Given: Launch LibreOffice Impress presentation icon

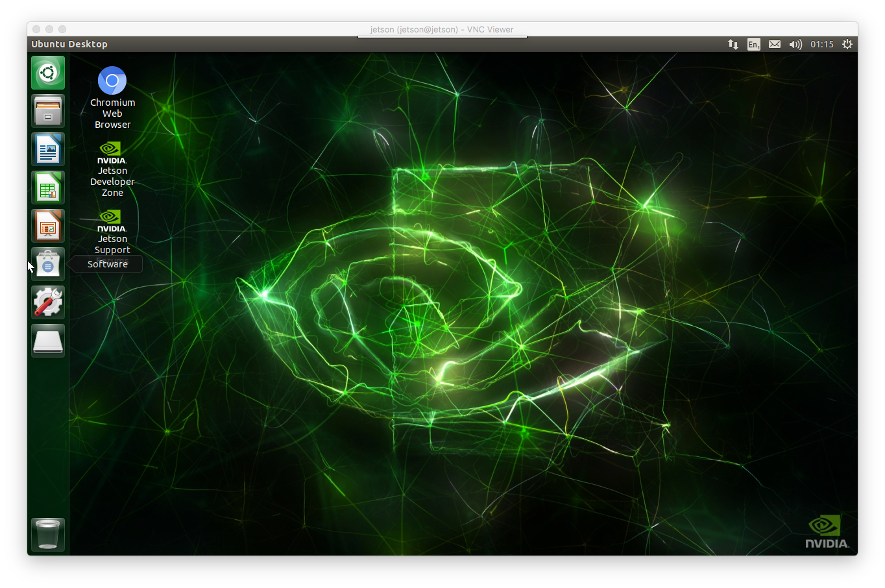Looking at the screenshot, I should coord(48,226).
